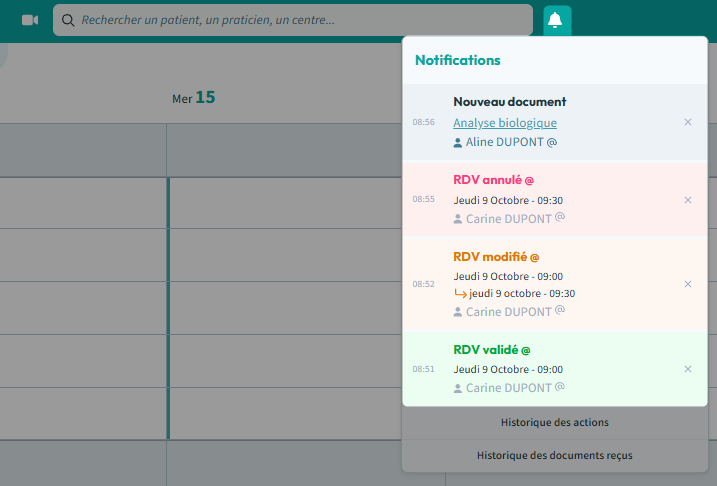The height and width of the screenshot is (486, 717).
Task: Close the RDV annulé notification
Action: tap(687, 200)
